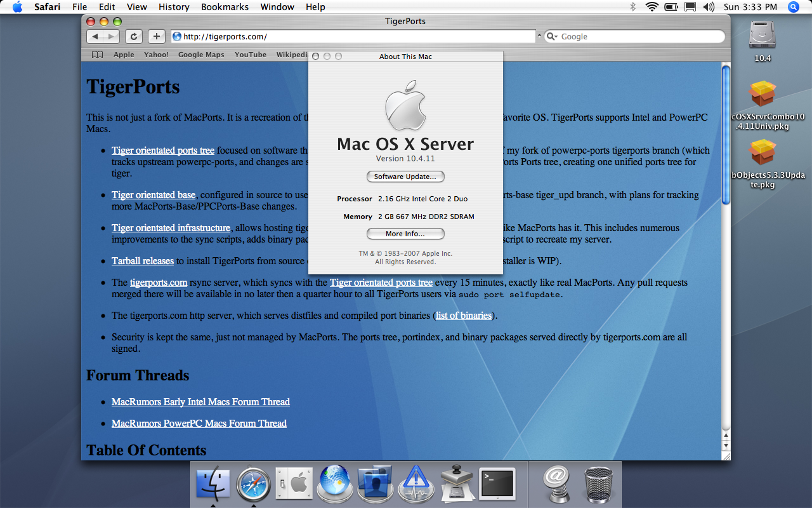Open MacRumors PowerPC Macs Forum Thread link
The width and height of the screenshot is (812, 508).
click(x=199, y=424)
